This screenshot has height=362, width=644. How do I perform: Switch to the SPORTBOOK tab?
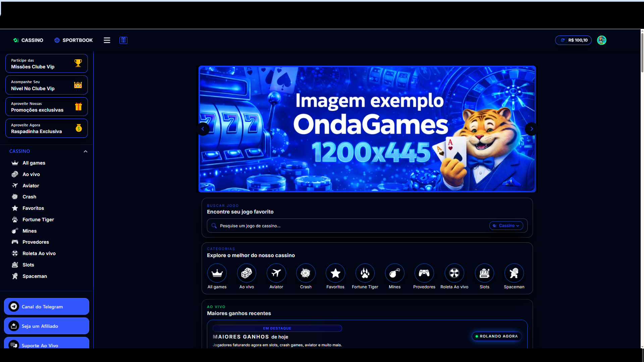pyautogui.click(x=73, y=40)
